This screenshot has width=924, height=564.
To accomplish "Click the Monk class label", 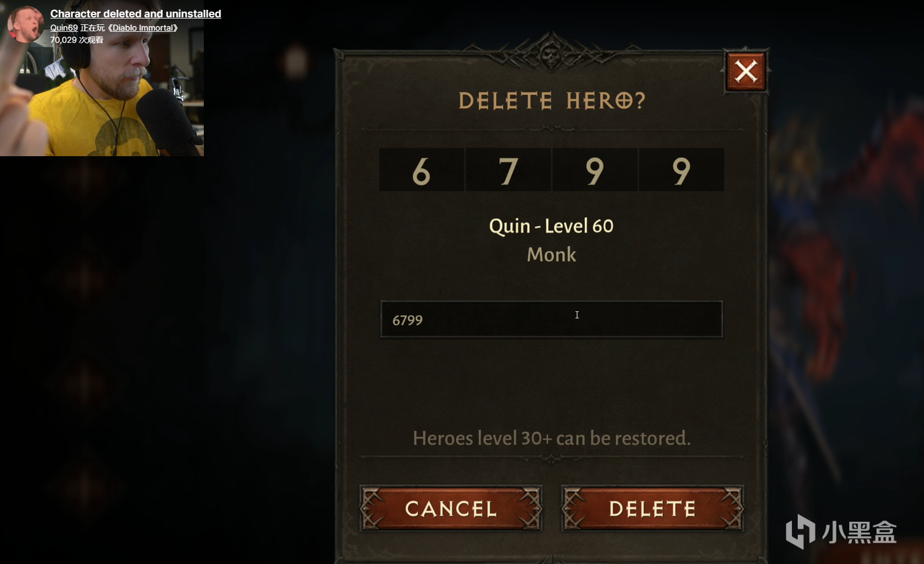I will click(551, 255).
